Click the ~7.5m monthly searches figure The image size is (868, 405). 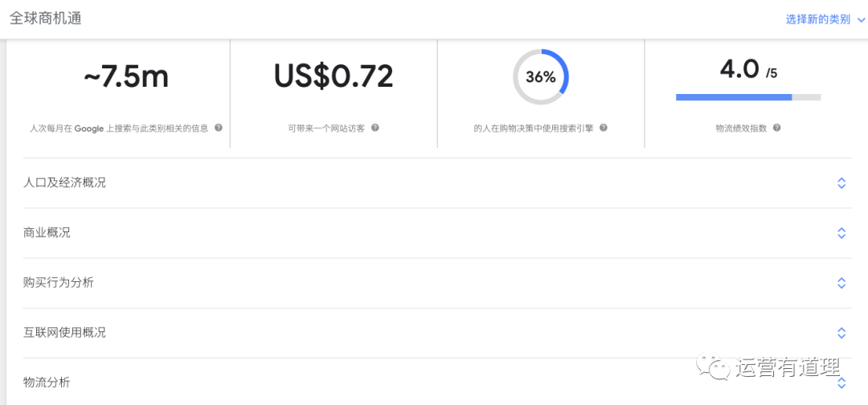coord(126,76)
